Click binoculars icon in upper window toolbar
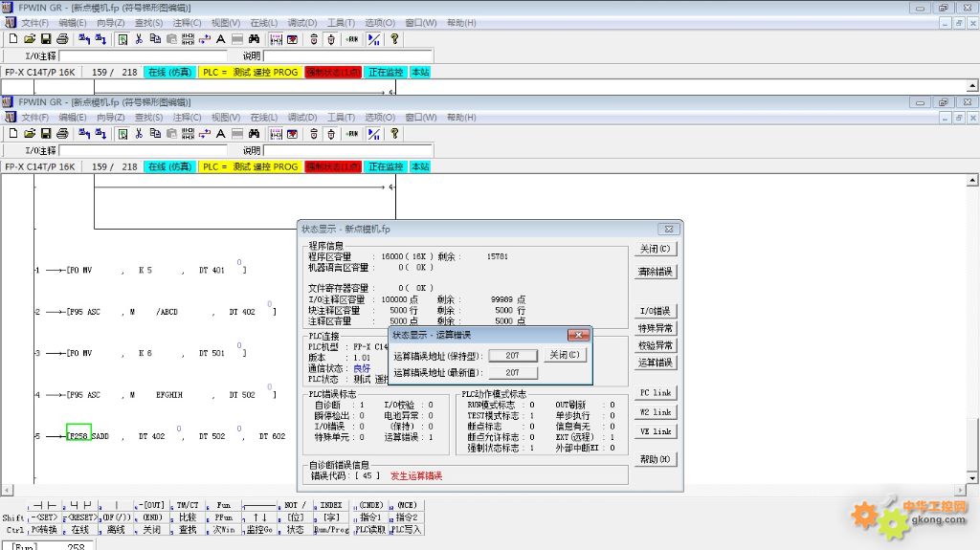 click(x=254, y=39)
